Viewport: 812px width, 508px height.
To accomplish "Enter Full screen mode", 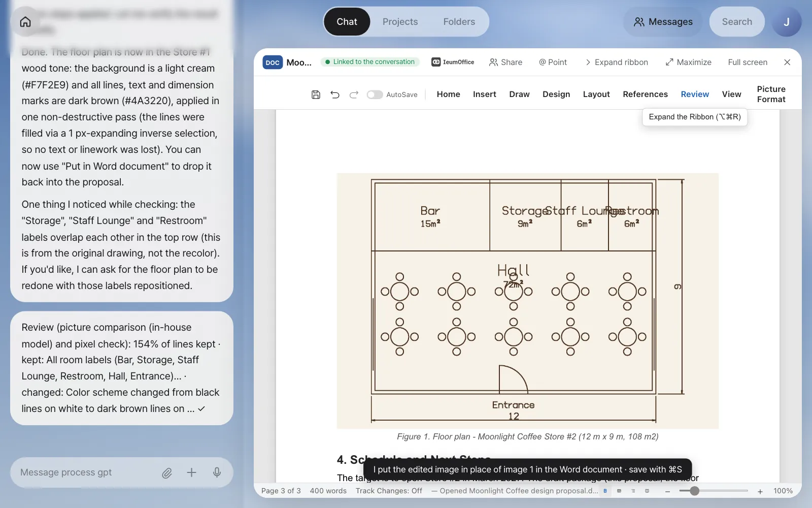I will pos(748,62).
